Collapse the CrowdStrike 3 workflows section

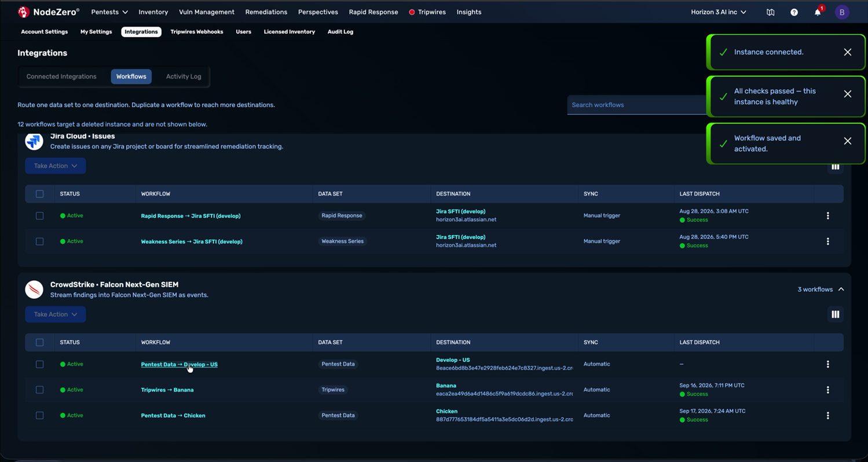click(x=821, y=289)
